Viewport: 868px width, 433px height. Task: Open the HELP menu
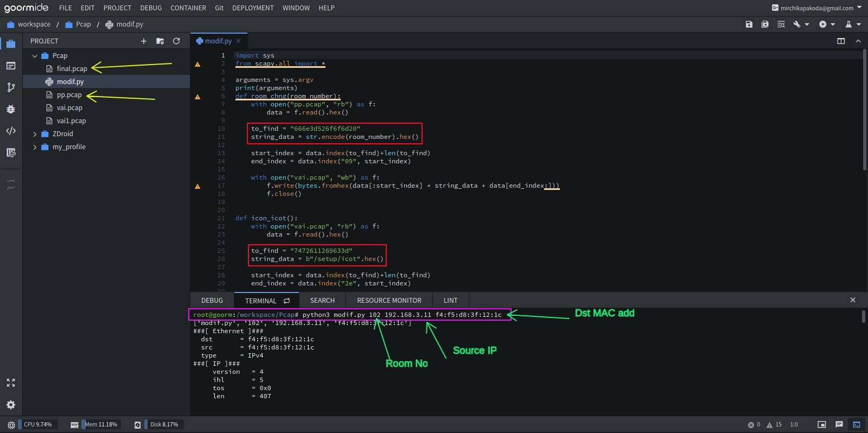(x=327, y=8)
